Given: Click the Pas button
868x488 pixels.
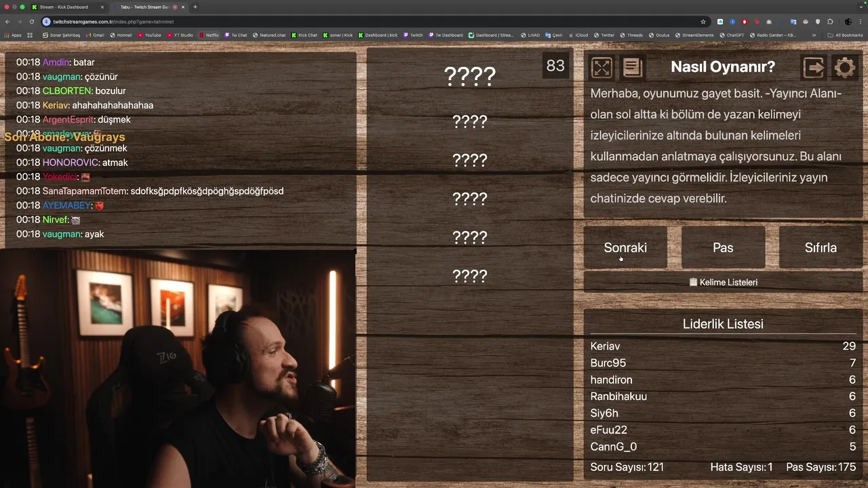Looking at the screenshot, I should [x=723, y=247].
